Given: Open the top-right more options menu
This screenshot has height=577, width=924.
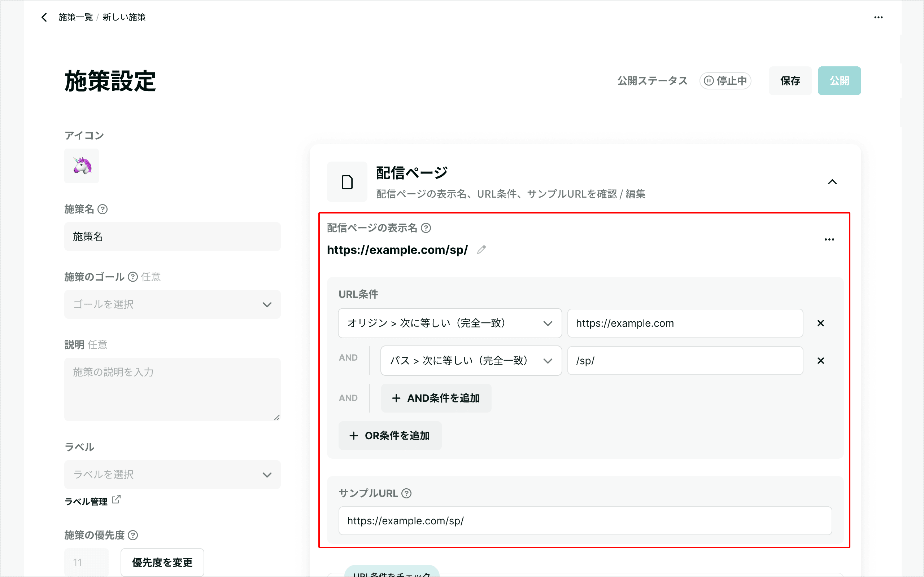Looking at the screenshot, I should (878, 17).
